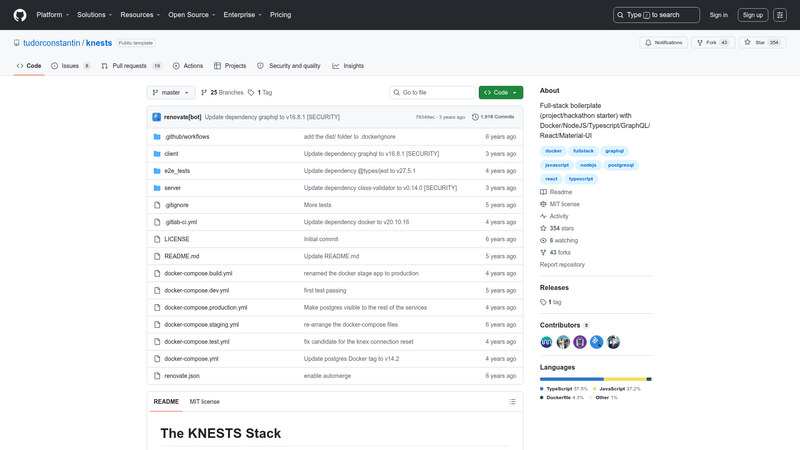Switch to the Issues tab
The width and height of the screenshot is (800, 450).
pos(71,66)
